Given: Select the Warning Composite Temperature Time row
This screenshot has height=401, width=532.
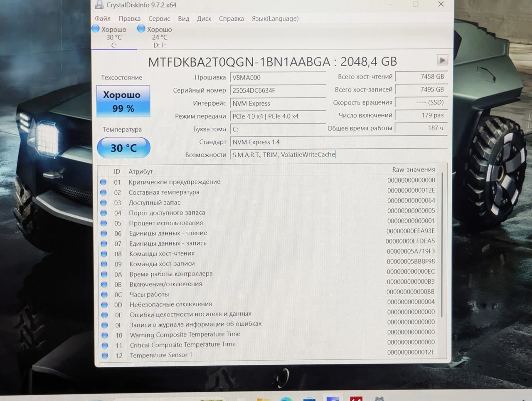Looking at the screenshot, I should coord(268,334).
